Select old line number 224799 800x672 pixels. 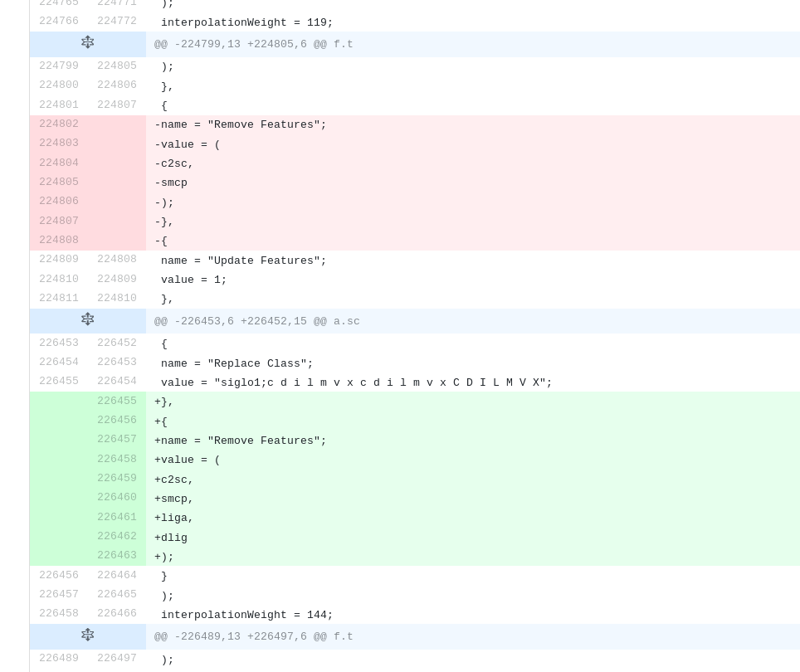point(59,66)
